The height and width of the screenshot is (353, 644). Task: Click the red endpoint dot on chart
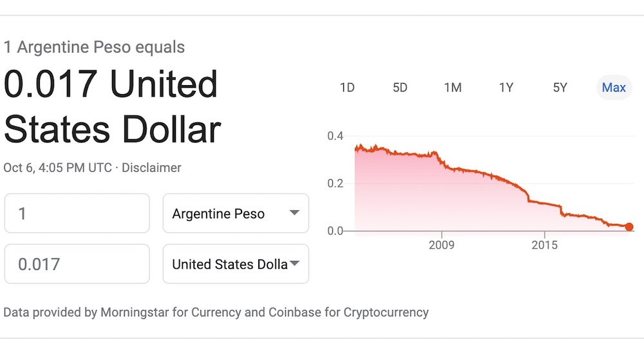[629, 227]
